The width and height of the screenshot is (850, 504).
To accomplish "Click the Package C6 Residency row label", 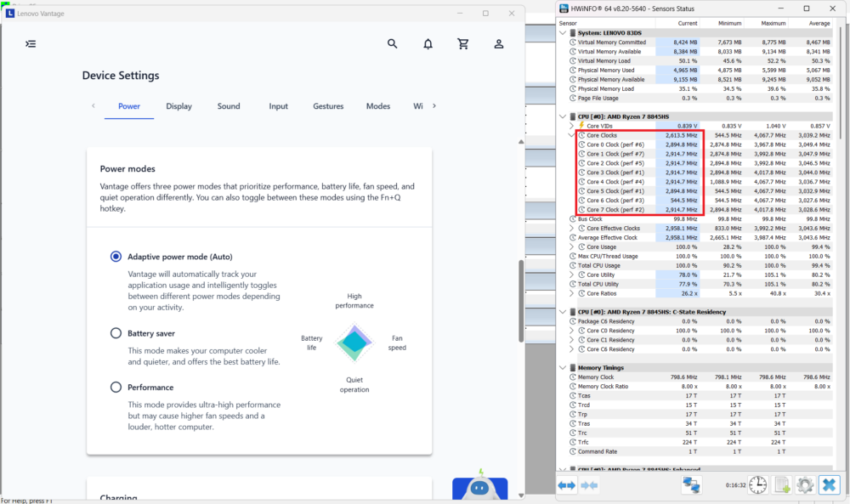I will pos(605,321).
